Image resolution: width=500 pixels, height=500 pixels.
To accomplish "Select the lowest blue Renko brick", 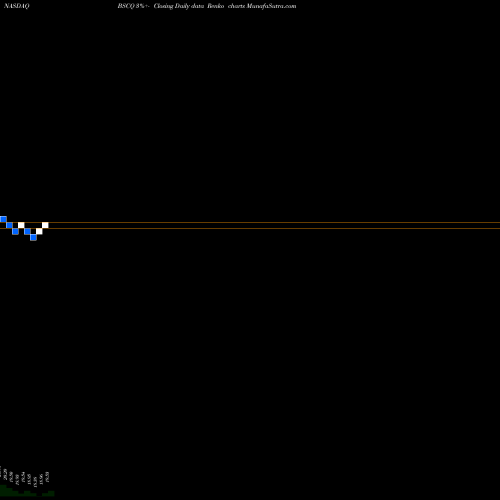I will (33, 237).
